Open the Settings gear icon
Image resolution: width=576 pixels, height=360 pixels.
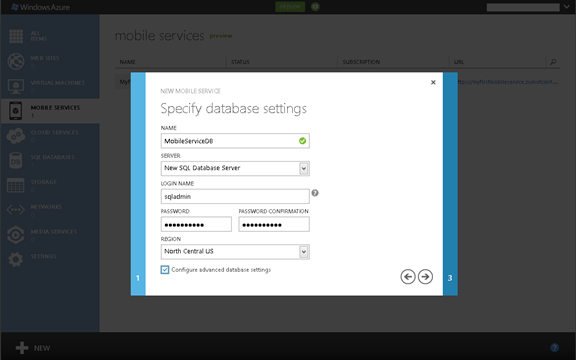(x=16, y=260)
